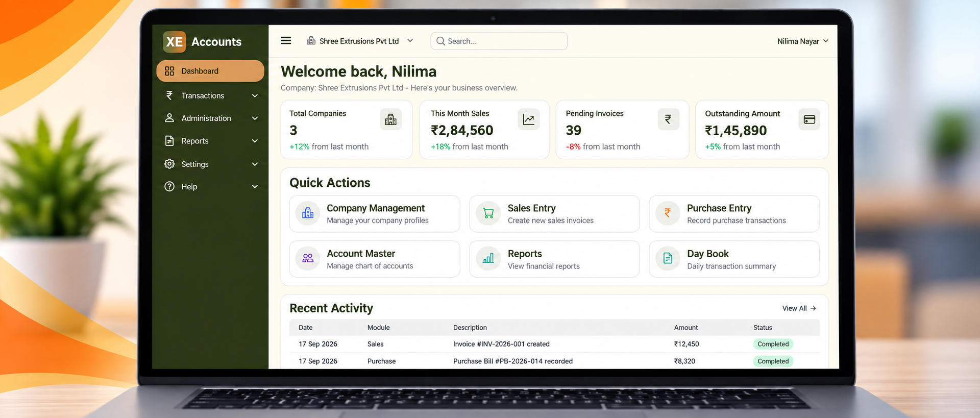Expand the Administration menu chevron
980x418 pixels.
coord(255,118)
